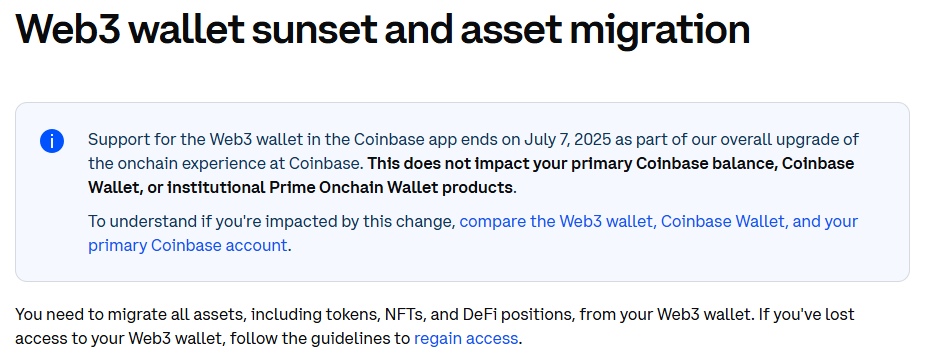The width and height of the screenshot is (928, 361).
Task: Click the 'You need to migrate all assets' paragraph
Action: pyautogui.click(x=434, y=326)
